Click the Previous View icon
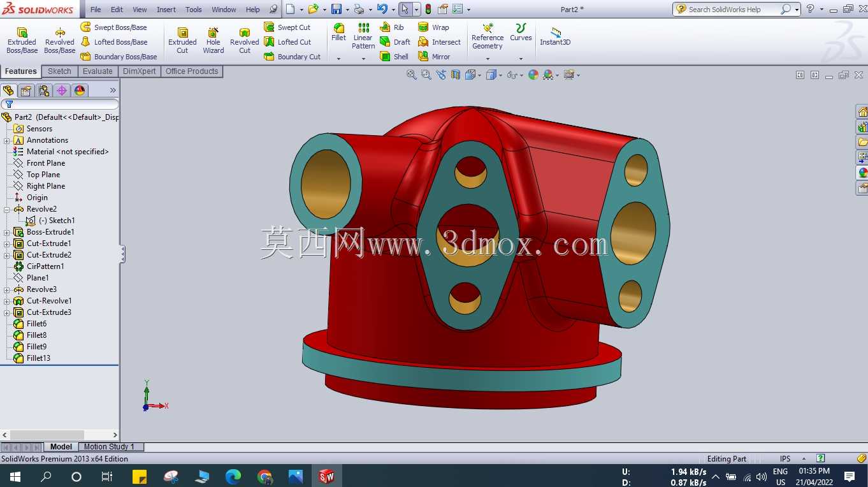The image size is (868, 487). 440,75
